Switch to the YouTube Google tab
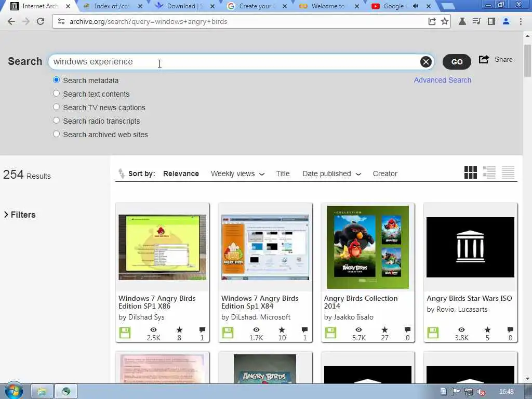 click(x=394, y=6)
